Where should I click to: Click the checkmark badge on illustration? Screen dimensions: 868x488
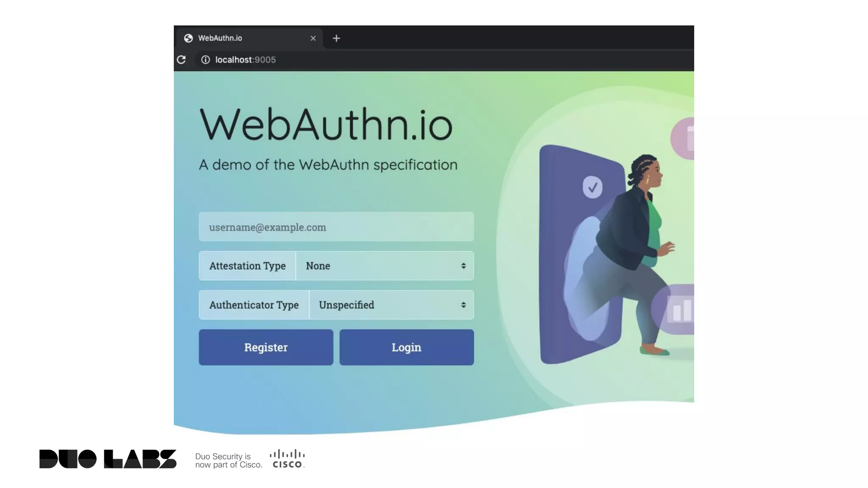click(x=593, y=187)
